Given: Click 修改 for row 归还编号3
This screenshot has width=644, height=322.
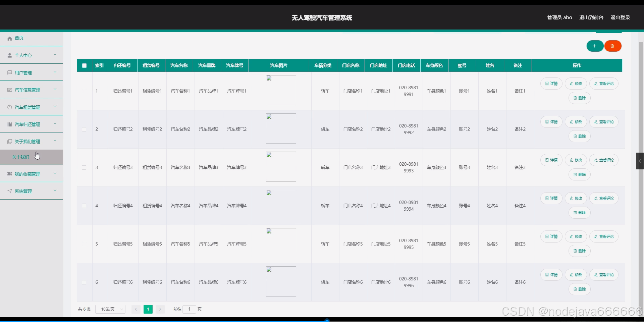Looking at the screenshot, I should coord(576,160).
